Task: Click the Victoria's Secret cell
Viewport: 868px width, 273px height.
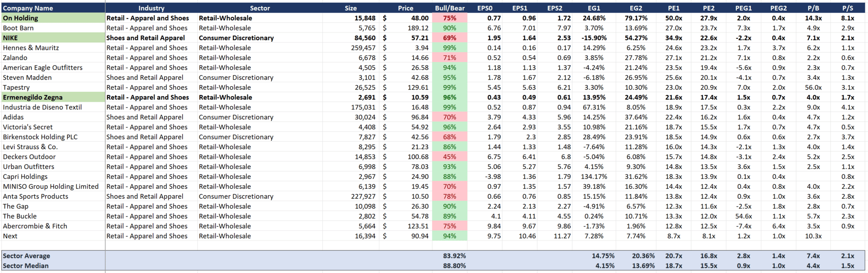Action: [53, 127]
